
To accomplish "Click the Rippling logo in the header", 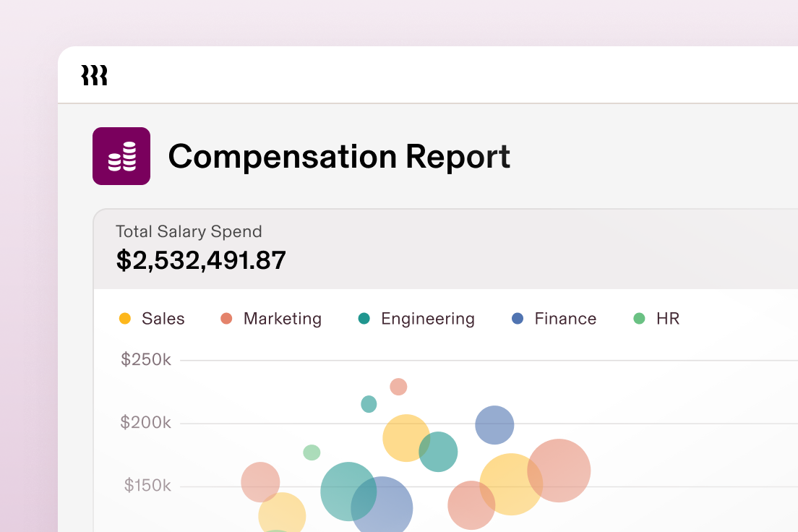I will click(95, 74).
